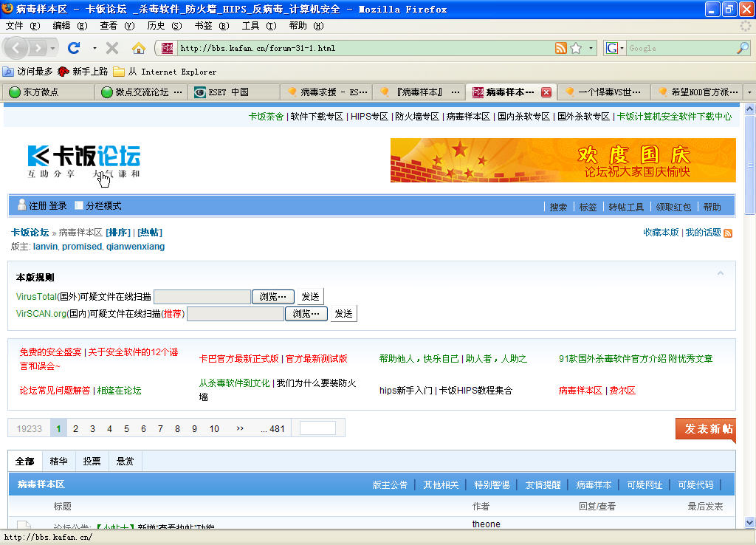Open the list all tabs dropdown

[x=749, y=92]
